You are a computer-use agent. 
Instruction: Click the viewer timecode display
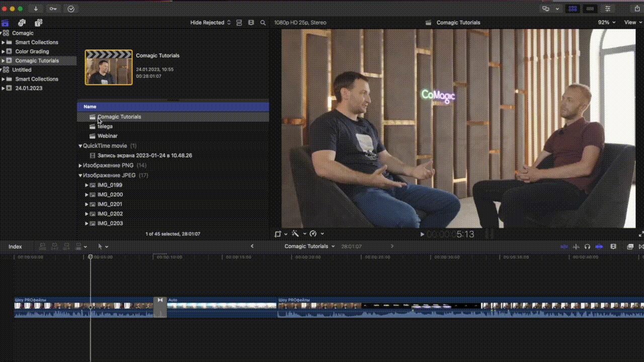point(451,234)
